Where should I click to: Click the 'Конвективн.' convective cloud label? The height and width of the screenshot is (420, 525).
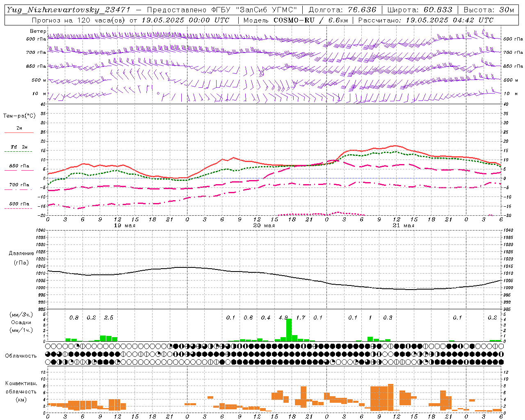(21, 383)
